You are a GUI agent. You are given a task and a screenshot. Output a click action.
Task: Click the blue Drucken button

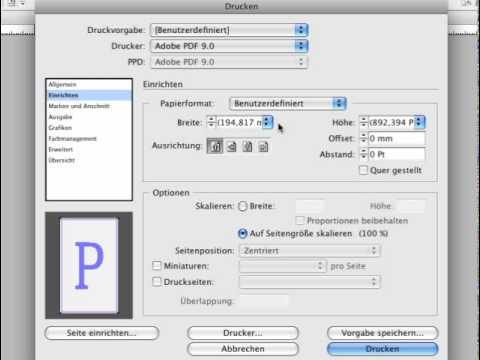pyautogui.click(x=383, y=349)
